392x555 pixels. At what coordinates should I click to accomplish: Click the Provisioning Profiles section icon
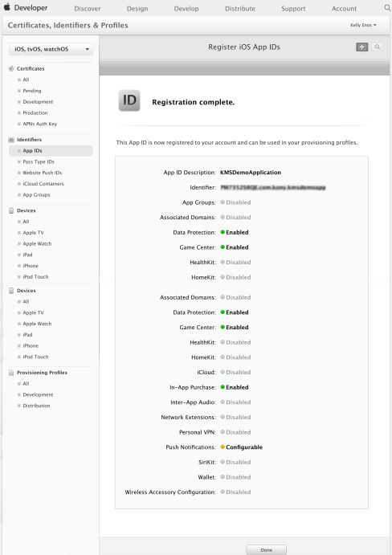[11, 373]
